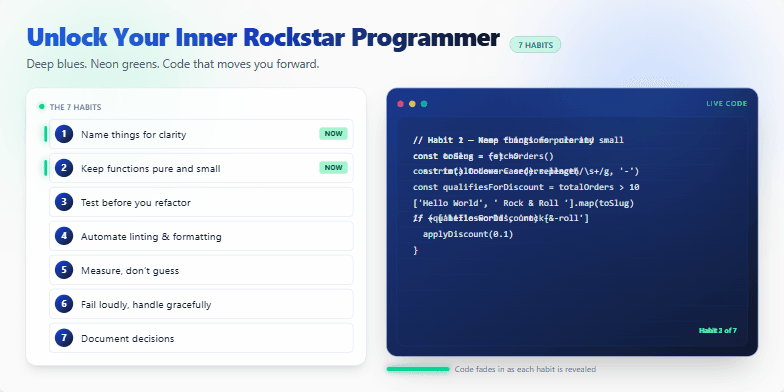The image size is (784, 392).
Task: Click the const qualifiesForDiscount code line
Action: [526, 188]
